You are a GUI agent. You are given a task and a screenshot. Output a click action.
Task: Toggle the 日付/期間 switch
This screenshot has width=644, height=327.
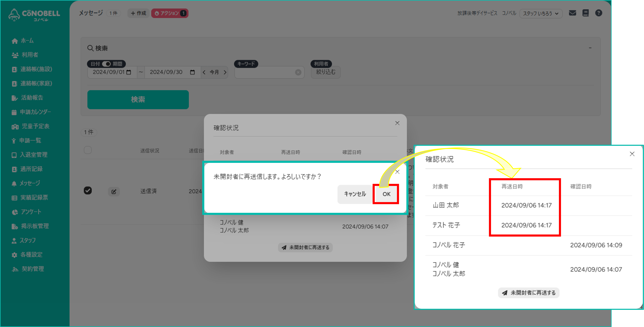tap(106, 64)
